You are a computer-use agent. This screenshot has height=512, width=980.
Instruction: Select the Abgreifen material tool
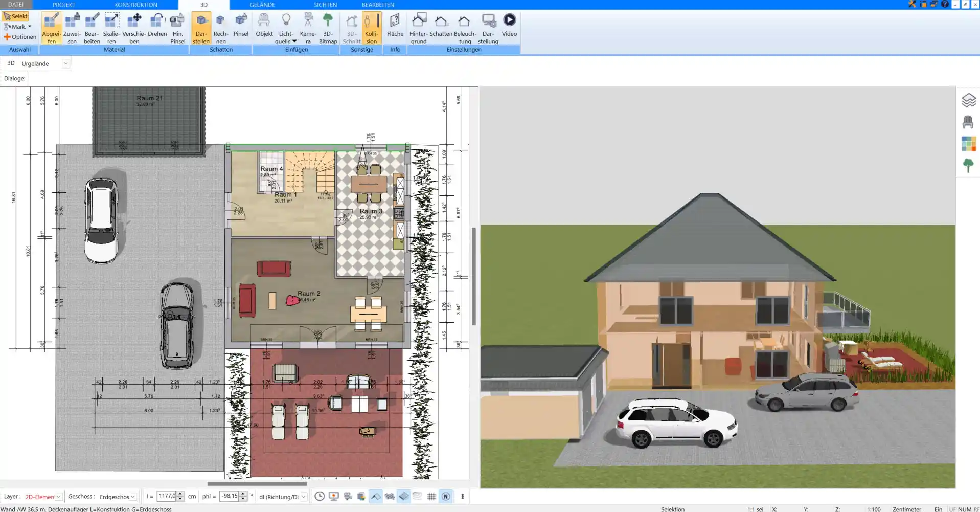pyautogui.click(x=52, y=28)
